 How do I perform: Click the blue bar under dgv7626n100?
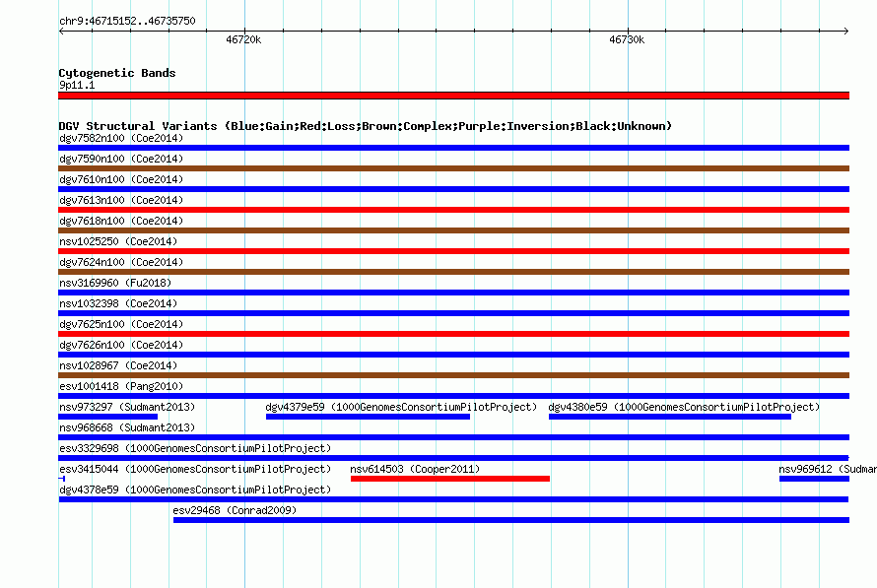[x=453, y=355]
